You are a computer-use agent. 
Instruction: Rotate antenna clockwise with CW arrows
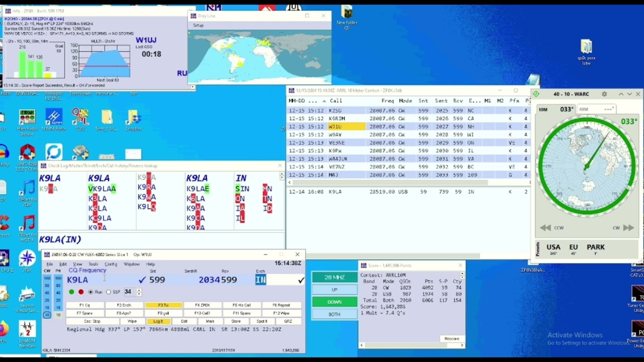click(628, 228)
